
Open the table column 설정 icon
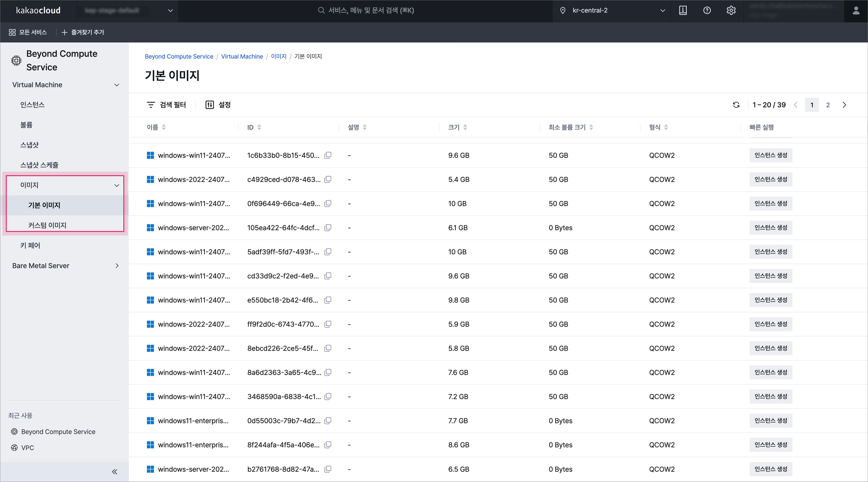(x=218, y=105)
